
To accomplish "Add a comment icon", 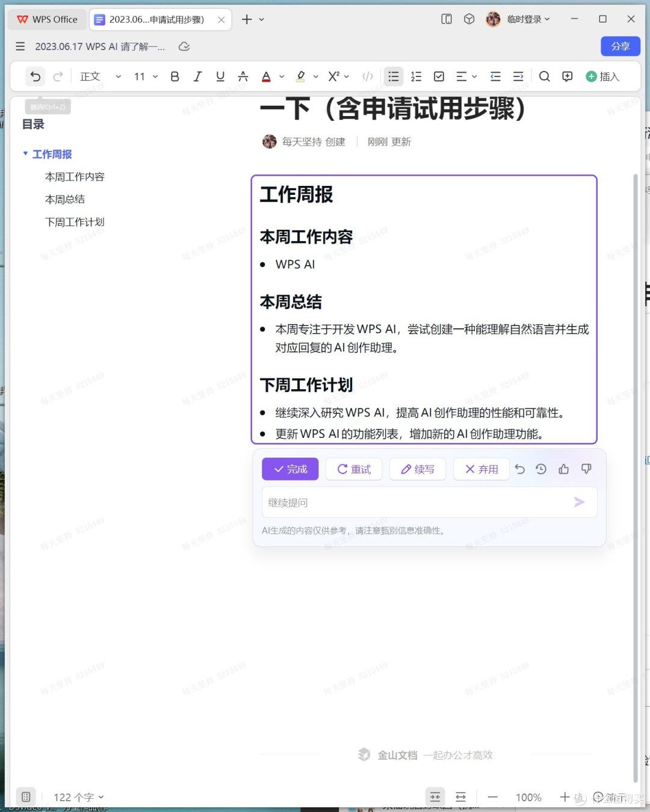I will tap(568, 76).
